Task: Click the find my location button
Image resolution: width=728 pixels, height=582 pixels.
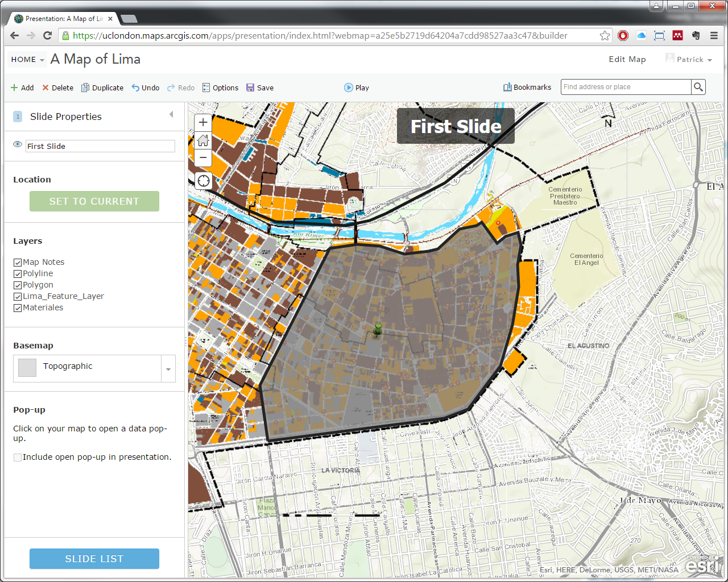Action: pyautogui.click(x=203, y=181)
